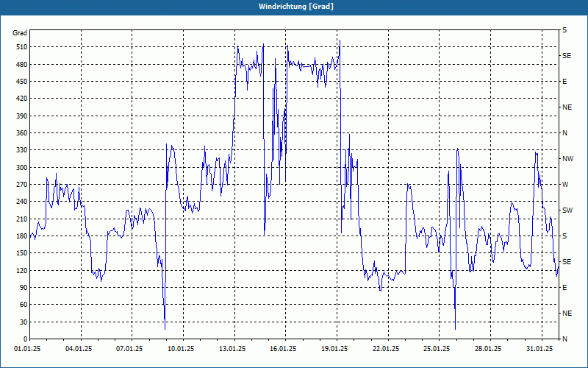Image resolution: width=588 pixels, height=368 pixels.
Task: Select the 180 degree axis label
Action: [x=22, y=236]
